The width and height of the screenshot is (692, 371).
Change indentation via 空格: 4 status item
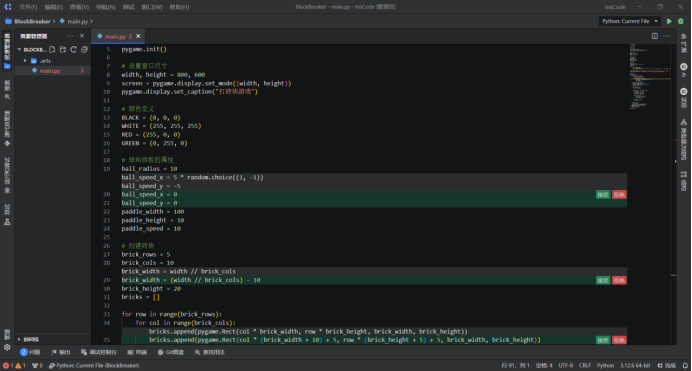544,366
